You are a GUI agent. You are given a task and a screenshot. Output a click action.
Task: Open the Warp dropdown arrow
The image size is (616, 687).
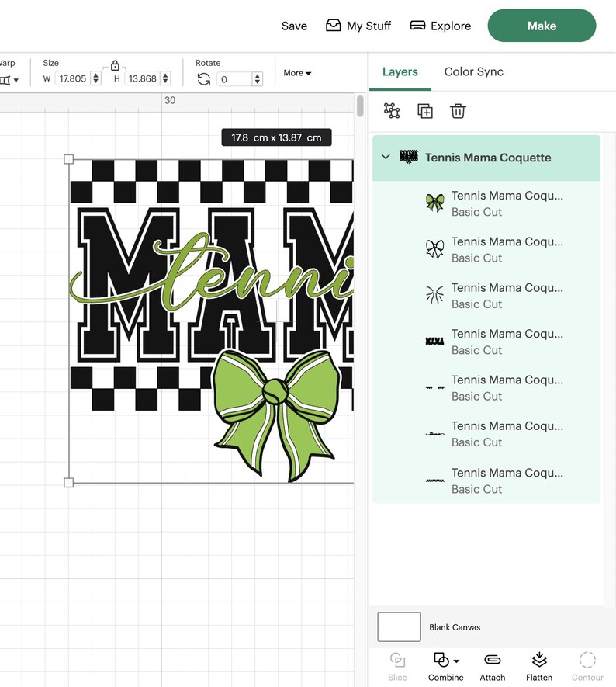(x=16, y=80)
